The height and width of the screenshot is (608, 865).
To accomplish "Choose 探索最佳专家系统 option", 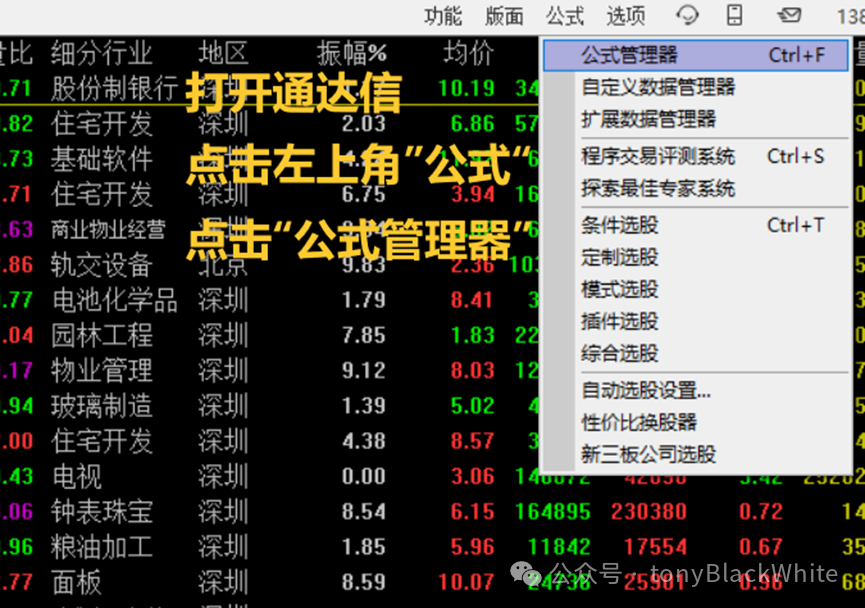I will click(696, 189).
